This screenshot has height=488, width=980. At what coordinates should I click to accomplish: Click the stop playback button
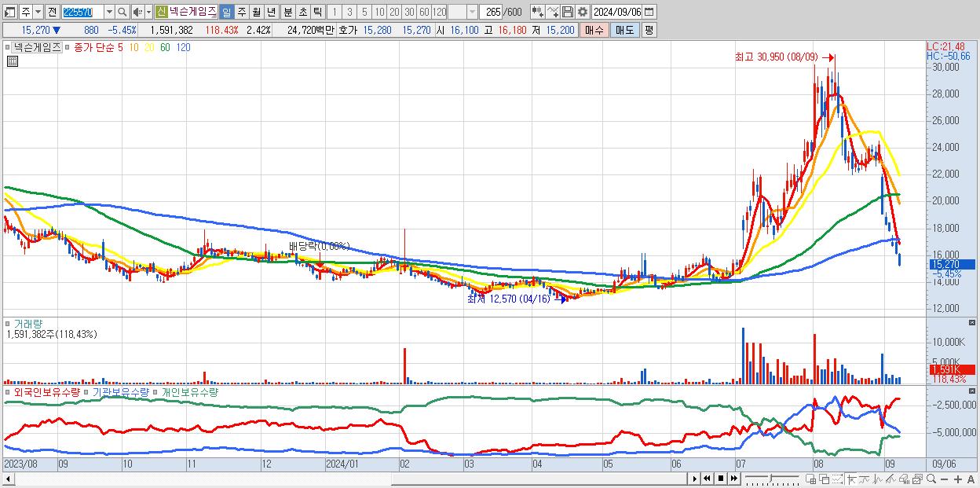click(720, 479)
